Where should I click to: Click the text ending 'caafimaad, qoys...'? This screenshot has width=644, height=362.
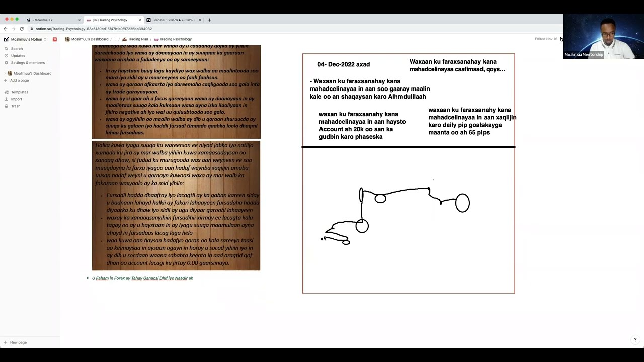(x=457, y=65)
